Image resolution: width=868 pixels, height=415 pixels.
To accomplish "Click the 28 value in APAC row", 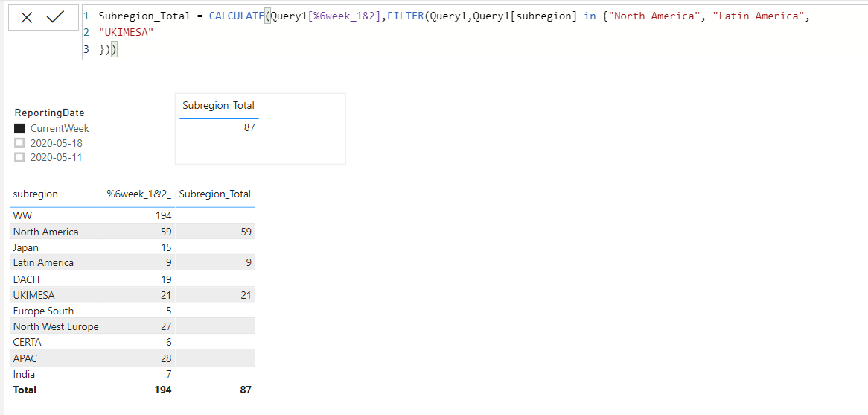I will 166,358.
